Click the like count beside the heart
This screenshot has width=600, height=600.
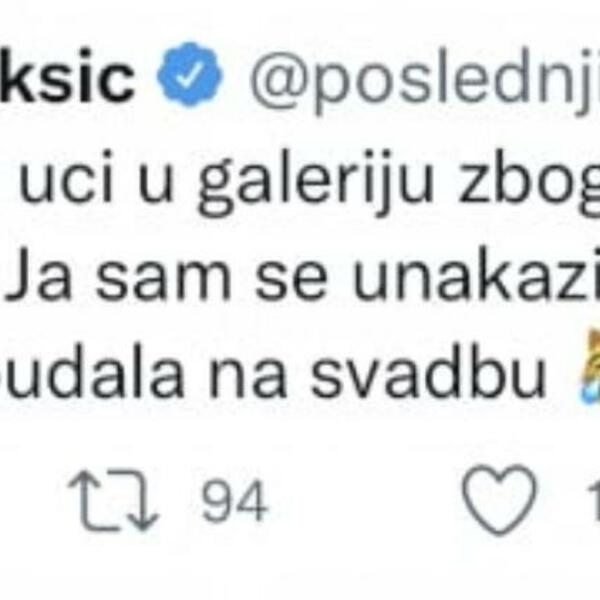point(592,497)
